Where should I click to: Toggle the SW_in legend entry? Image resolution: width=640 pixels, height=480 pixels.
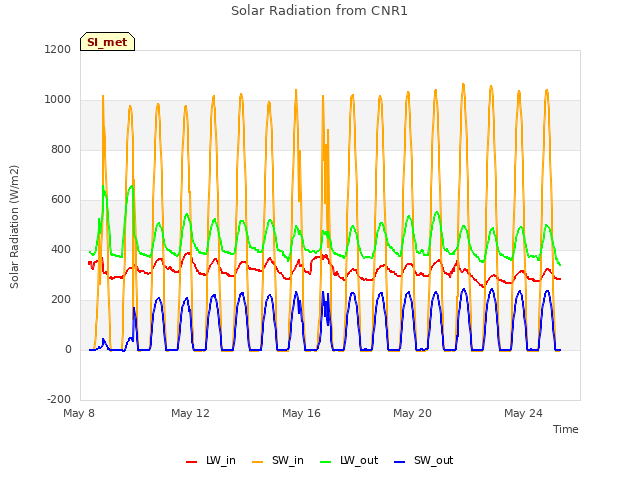(x=278, y=460)
